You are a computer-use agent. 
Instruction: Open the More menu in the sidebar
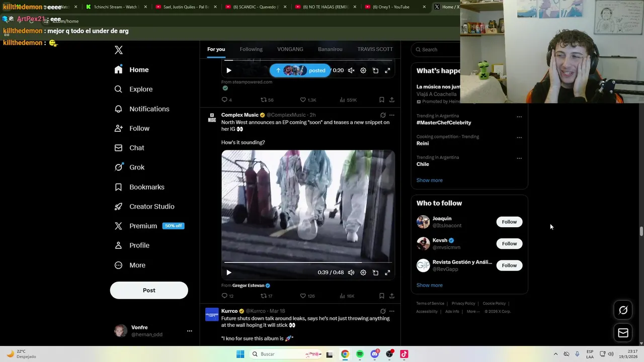pyautogui.click(x=130, y=265)
